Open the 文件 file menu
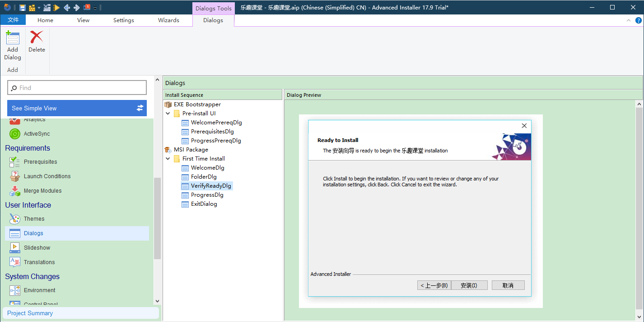644x322 pixels. (x=13, y=20)
